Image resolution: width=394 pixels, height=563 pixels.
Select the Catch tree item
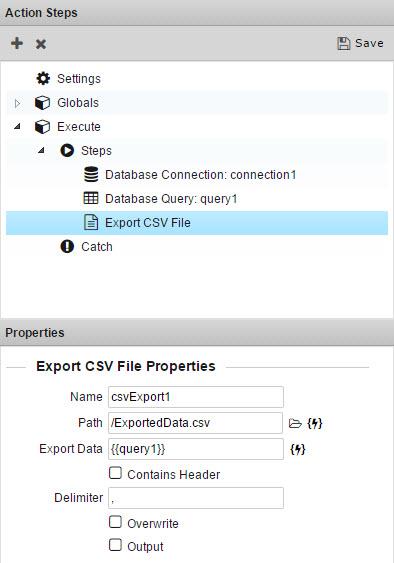pos(96,247)
